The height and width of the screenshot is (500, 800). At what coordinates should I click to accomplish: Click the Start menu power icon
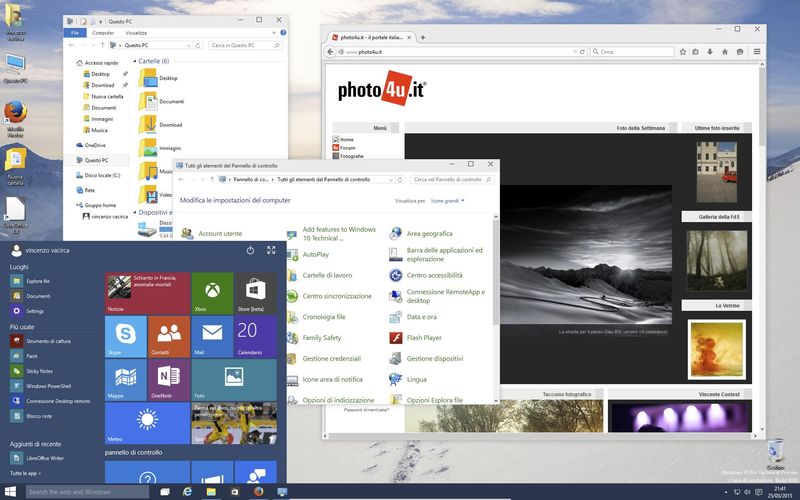(250, 250)
